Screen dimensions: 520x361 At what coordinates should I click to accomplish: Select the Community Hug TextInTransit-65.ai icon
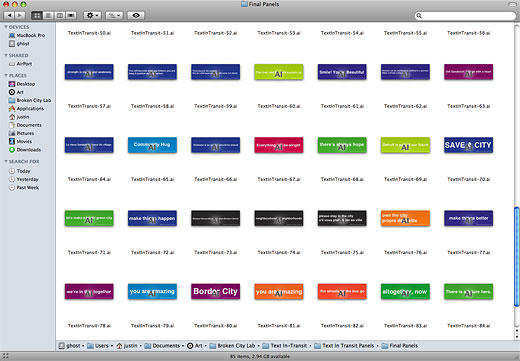152,145
